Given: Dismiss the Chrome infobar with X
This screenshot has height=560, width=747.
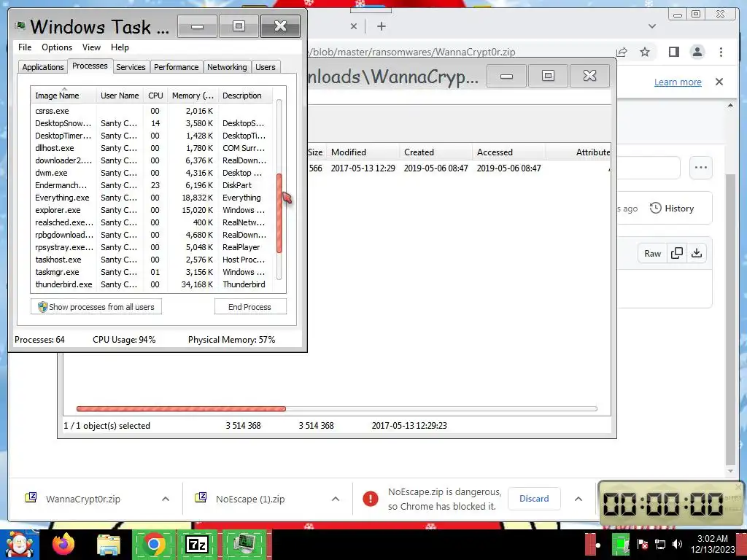Looking at the screenshot, I should pyautogui.click(x=719, y=82).
